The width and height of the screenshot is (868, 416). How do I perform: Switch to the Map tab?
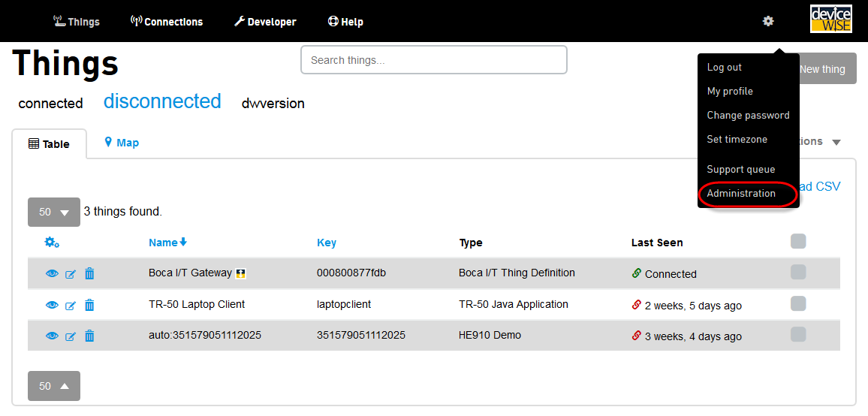point(122,143)
